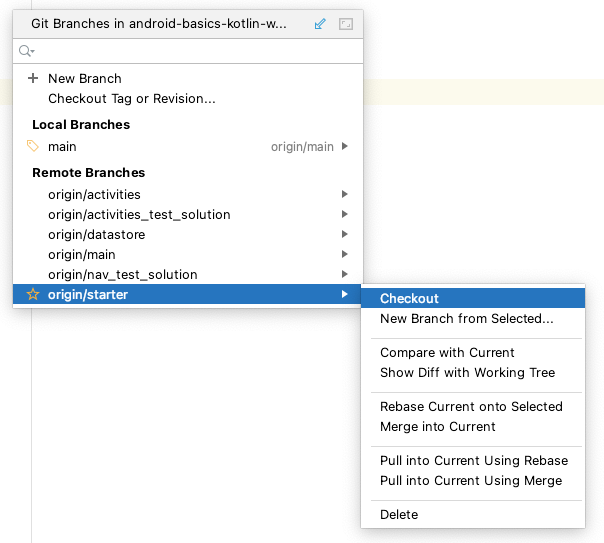Click Show Diff with Working Tree
Screen dimensions: 604x543
point(467,373)
